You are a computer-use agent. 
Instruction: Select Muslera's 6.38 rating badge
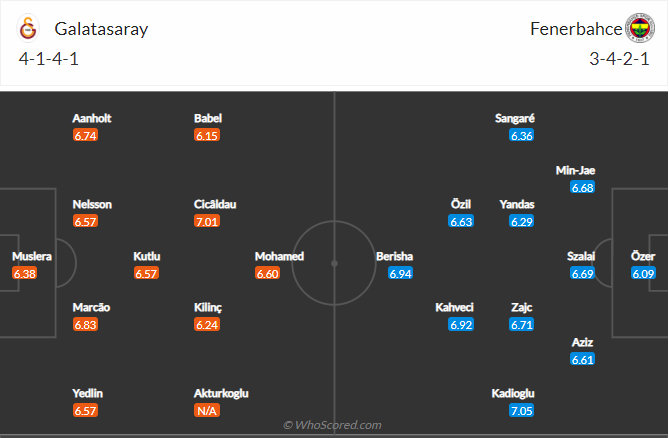point(24,273)
